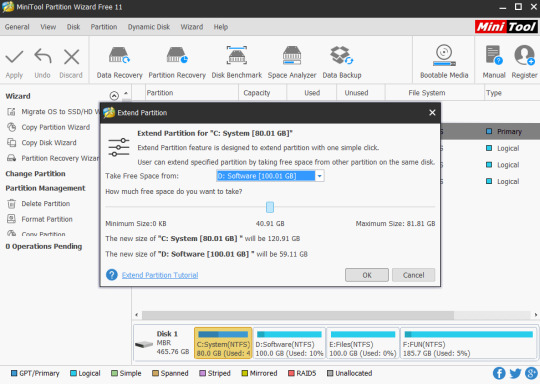Click the Partition column header
Screen dimensions: 540x384
(x=191, y=93)
